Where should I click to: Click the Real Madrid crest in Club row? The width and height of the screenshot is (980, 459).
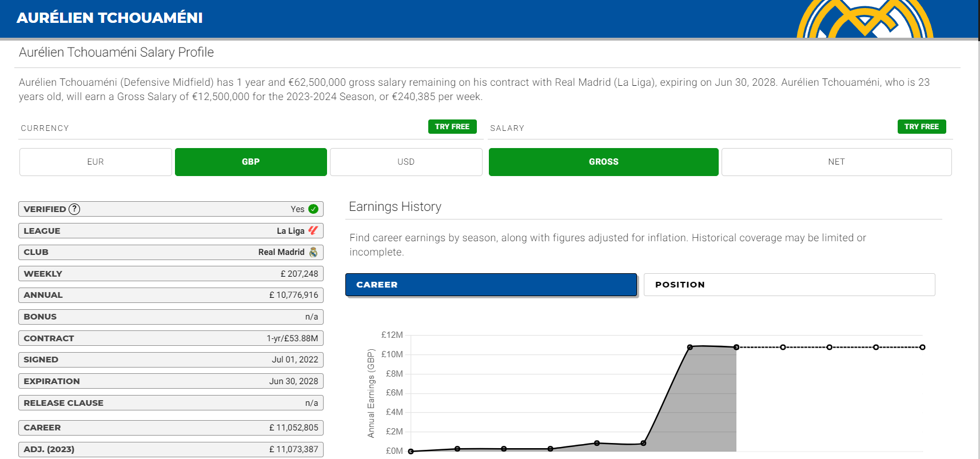click(x=313, y=252)
